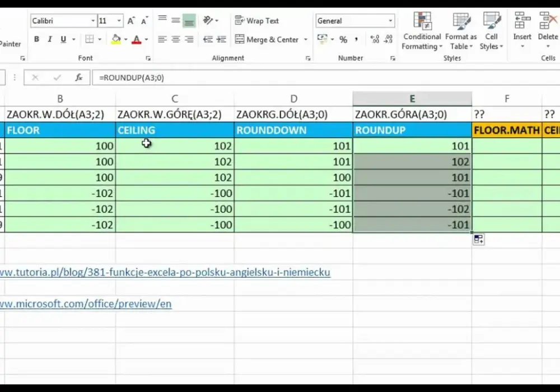Open the tutoria.pl blog hyperlink
Viewport: 560px width, 392px height.
[165, 272]
